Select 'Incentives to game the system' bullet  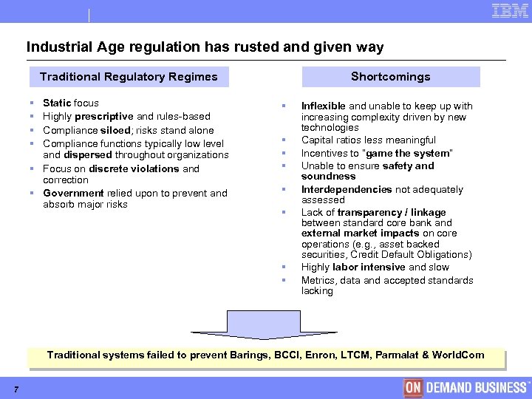coord(377,154)
